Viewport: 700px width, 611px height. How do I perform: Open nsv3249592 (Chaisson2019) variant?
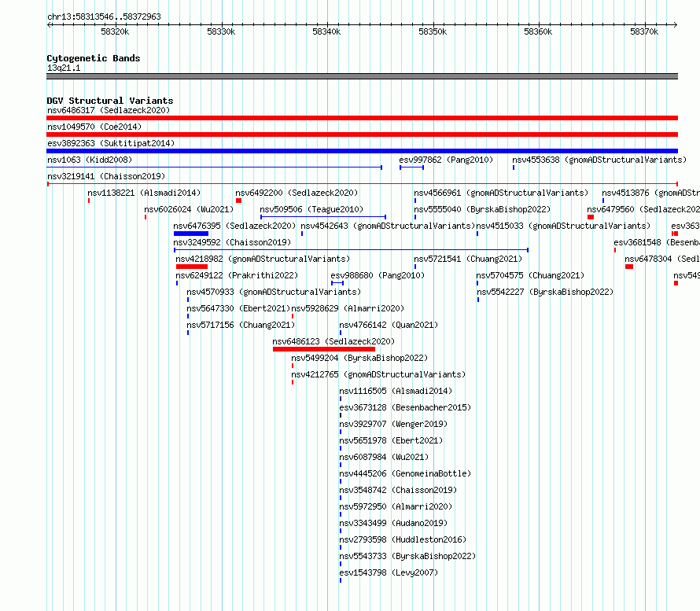(232, 242)
